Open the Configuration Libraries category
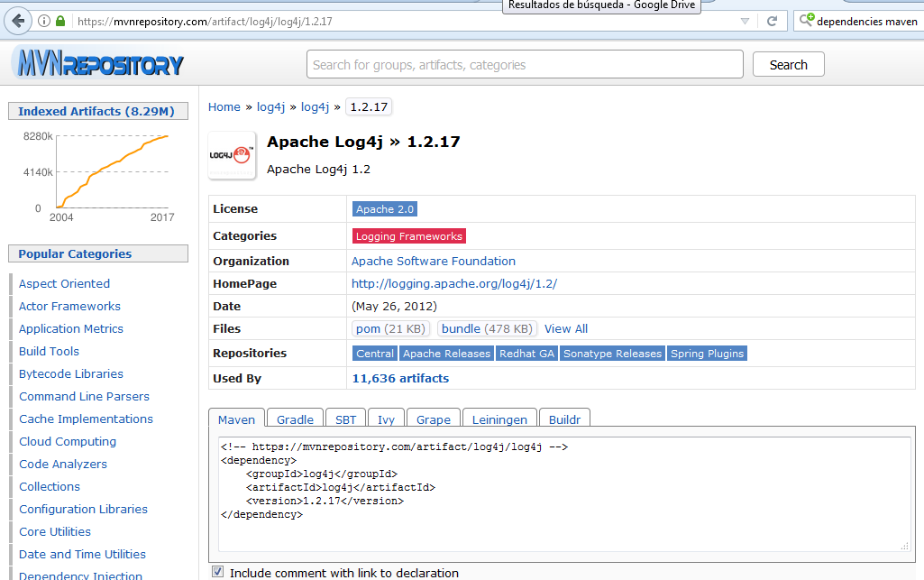The height and width of the screenshot is (580, 924). [x=83, y=510]
